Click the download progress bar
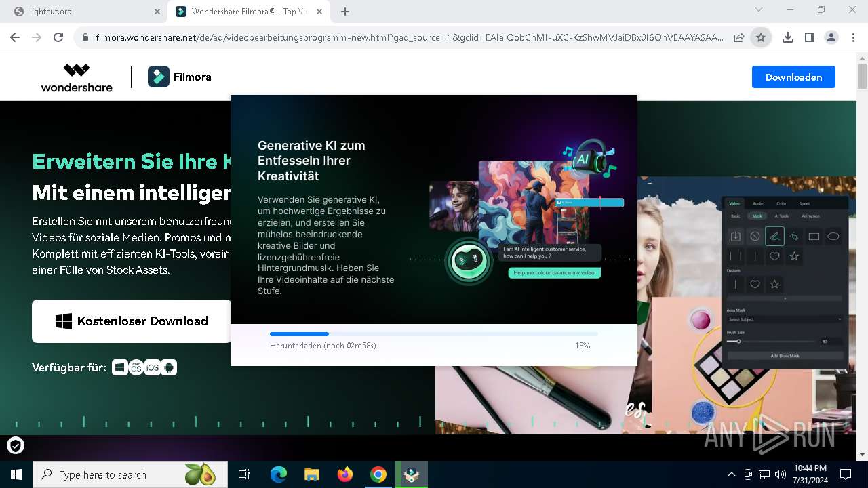This screenshot has height=488, width=868. (x=434, y=334)
